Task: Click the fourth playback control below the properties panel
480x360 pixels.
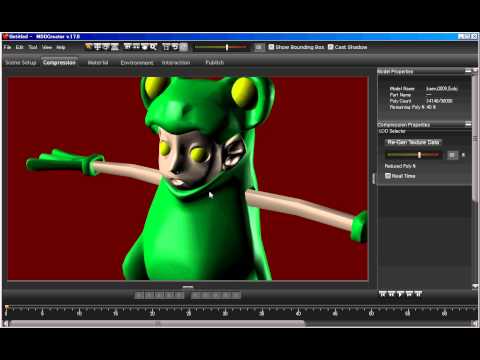Action: [409, 294]
